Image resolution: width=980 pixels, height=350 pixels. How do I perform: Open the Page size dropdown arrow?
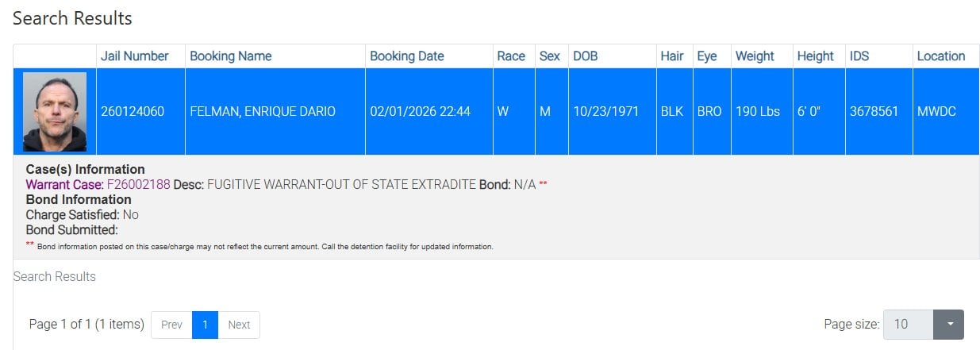(x=949, y=324)
